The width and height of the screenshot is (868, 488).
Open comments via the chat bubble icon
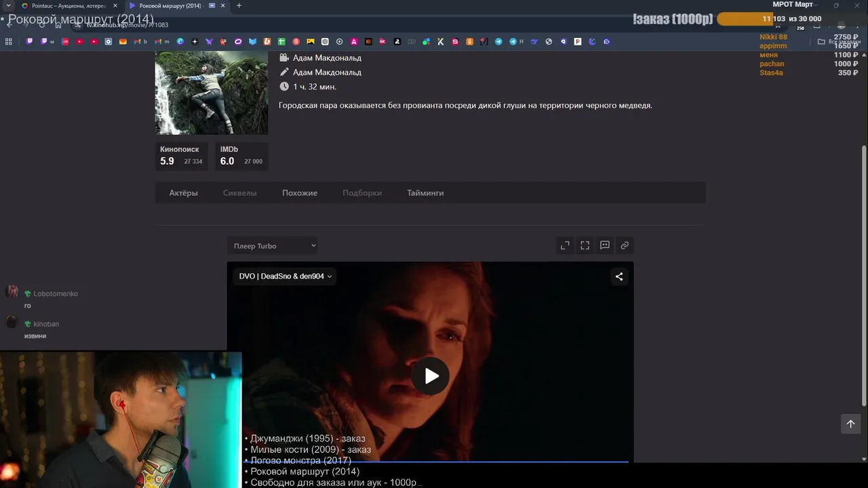click(605, 245)
